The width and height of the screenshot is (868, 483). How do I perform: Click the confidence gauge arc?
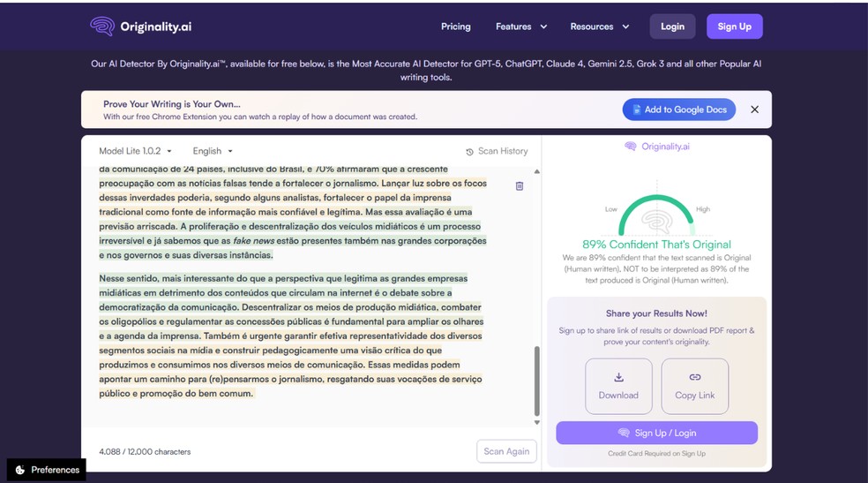[656, 215]
